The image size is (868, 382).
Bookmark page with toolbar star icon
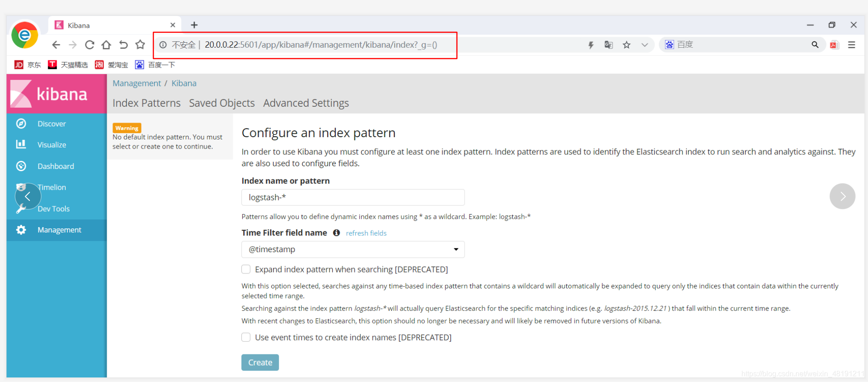(140, 45)
